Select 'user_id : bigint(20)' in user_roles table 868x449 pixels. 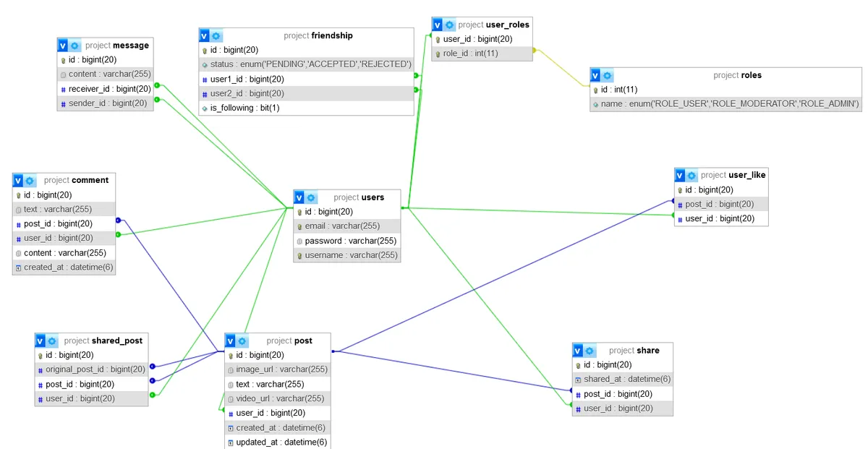tap(482, 39)
